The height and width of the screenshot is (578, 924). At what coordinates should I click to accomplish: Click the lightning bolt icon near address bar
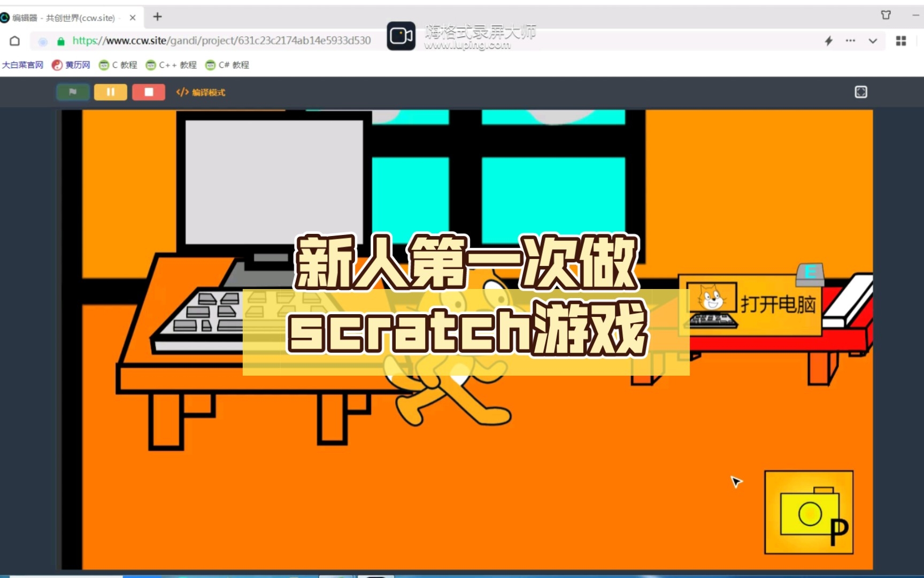pos(828,41)
